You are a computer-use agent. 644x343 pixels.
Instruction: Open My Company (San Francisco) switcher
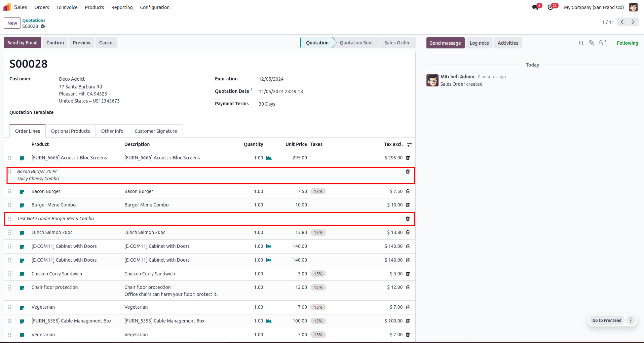(594, 7)
